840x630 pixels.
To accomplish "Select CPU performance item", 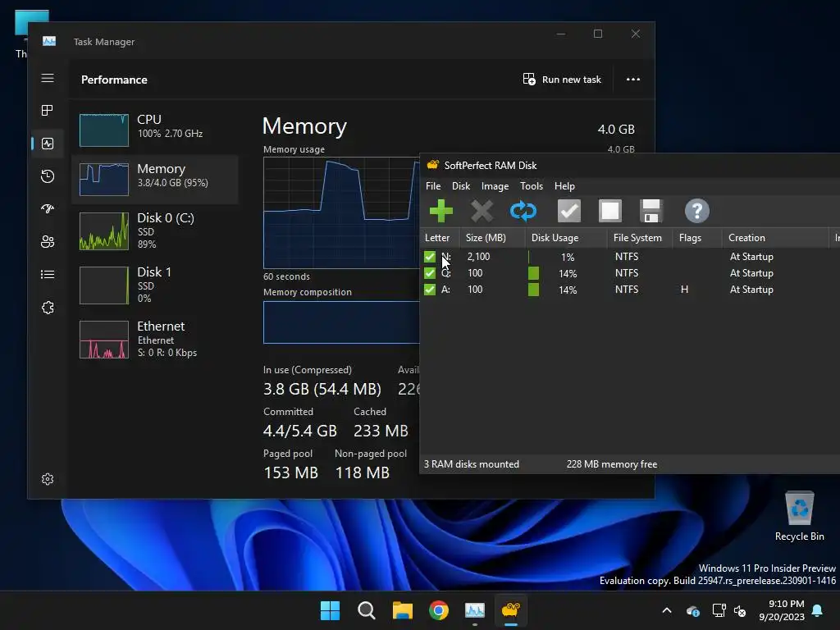I will [x=155, y=129].
